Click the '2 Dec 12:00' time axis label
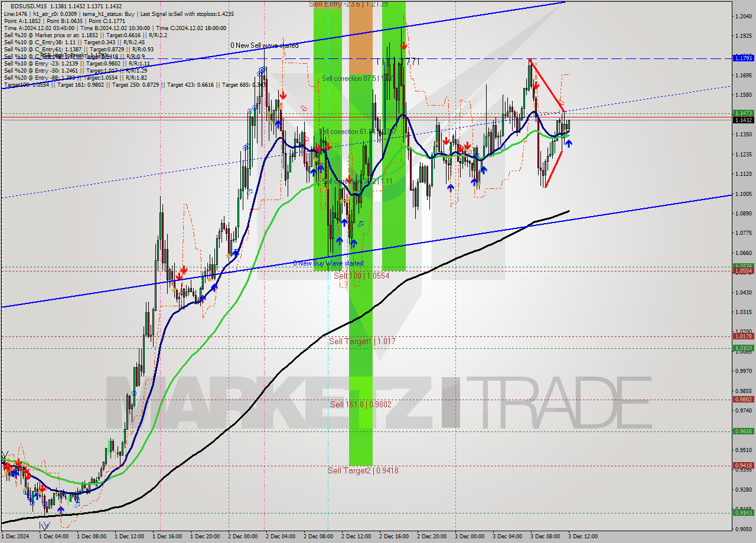The width and height of the screenshot is (756, 543). pyautogui.click(x=356, y=537)
